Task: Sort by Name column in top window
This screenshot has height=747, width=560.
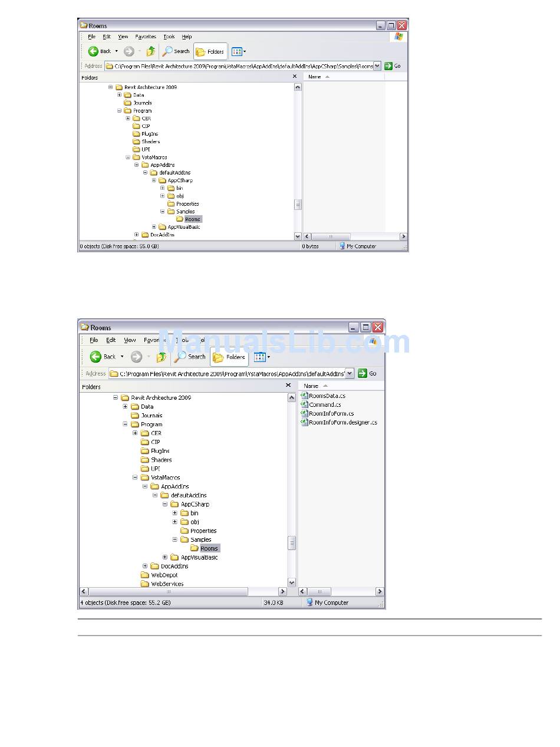Action: pos(318,77)
